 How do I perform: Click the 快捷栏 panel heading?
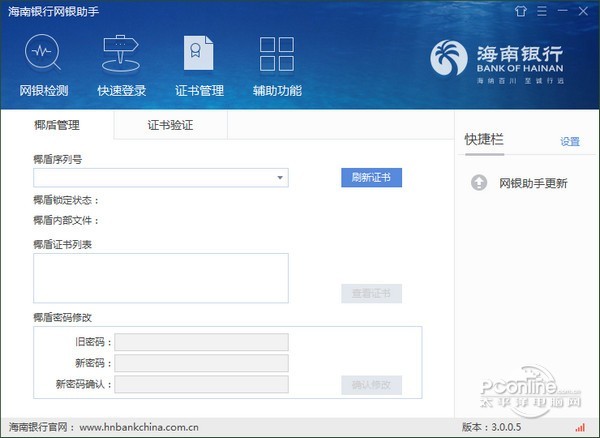point(484,139)
